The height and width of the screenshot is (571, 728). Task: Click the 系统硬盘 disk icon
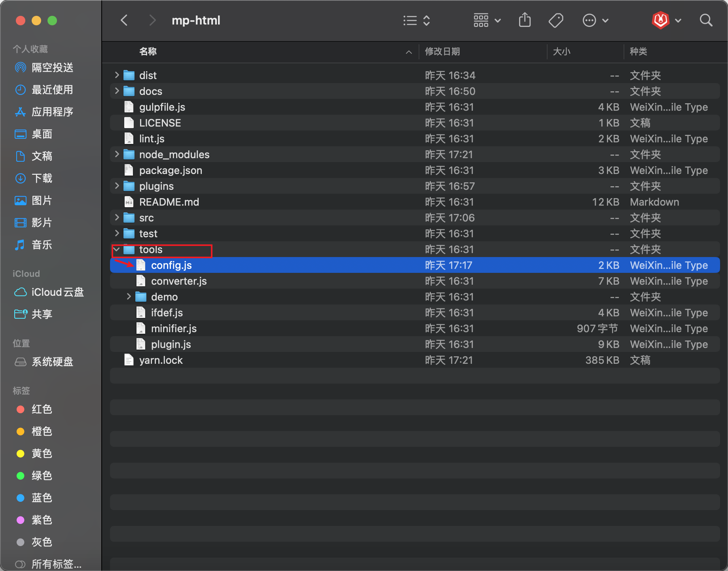[20, 362]
